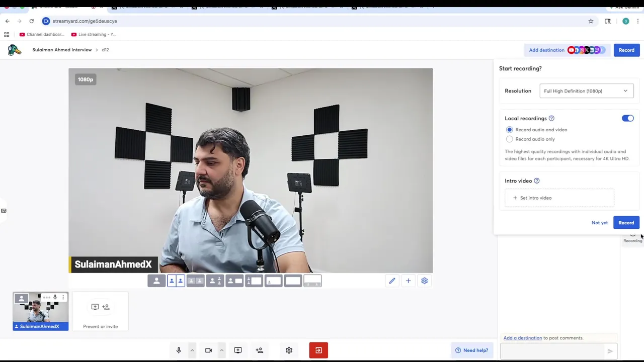644x362 pixels.
Task: Turn off camera in bottom toolbar
Action: coord(208,350)
